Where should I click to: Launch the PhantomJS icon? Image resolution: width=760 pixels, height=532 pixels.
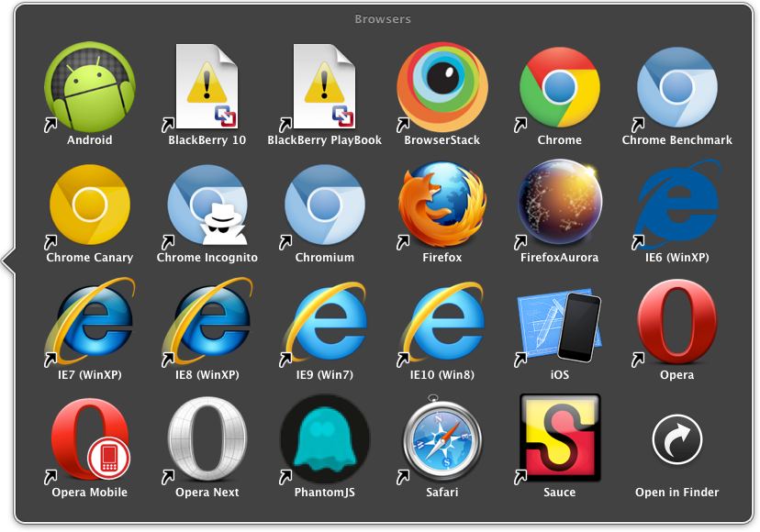point(323,441)
